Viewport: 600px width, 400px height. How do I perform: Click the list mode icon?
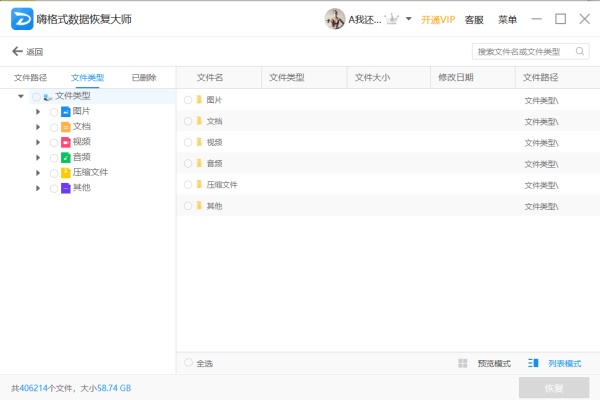coord(533,363)
